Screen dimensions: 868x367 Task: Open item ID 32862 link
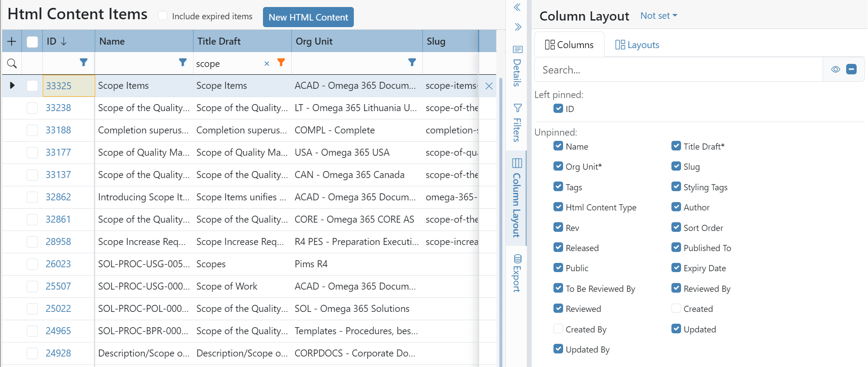pyautogui.click(x=59, y=197)
